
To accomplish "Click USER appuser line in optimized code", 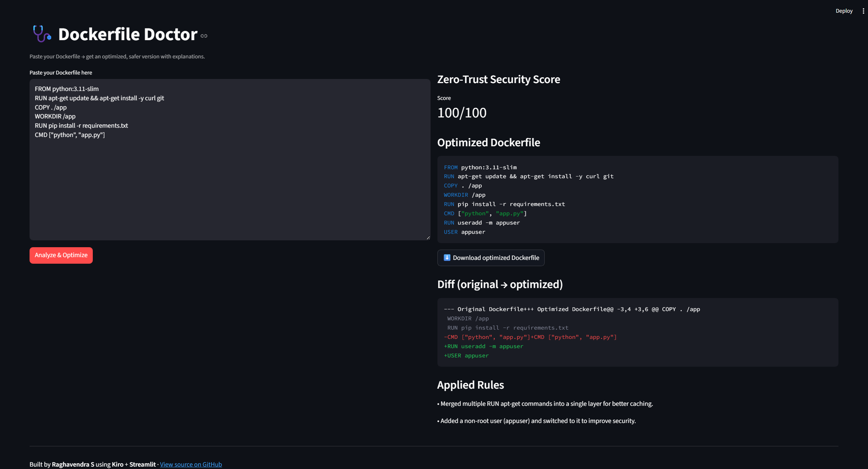I will 465,232.
